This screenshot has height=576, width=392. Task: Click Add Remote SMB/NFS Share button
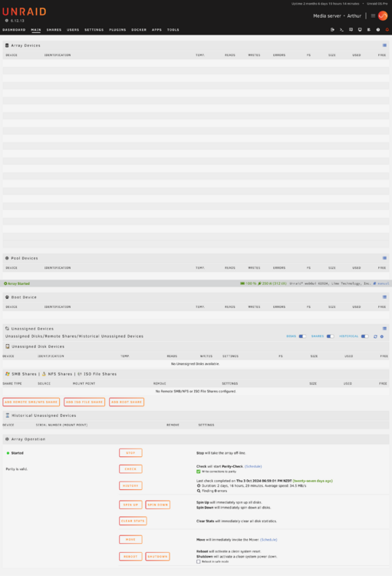click(x=31, y=402)
